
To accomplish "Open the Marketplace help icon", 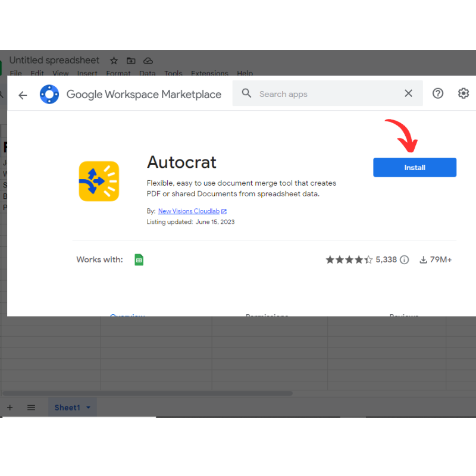I will point(438,93).
